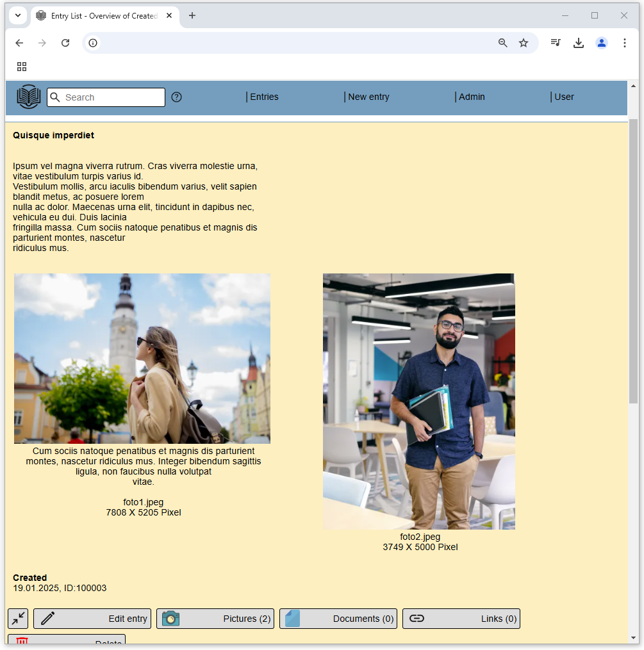The image size is (644, 650).
Task: Switch to Entry List browser tab
Action: [x=104, y=16]
